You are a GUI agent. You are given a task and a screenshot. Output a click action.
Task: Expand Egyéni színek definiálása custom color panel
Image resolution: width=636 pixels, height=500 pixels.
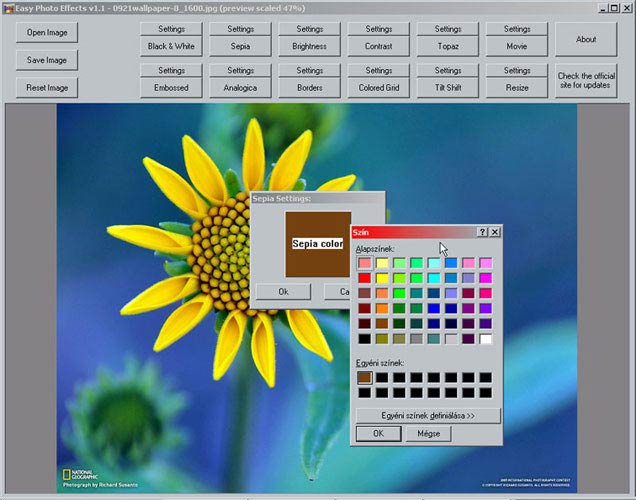coord(428,415)
